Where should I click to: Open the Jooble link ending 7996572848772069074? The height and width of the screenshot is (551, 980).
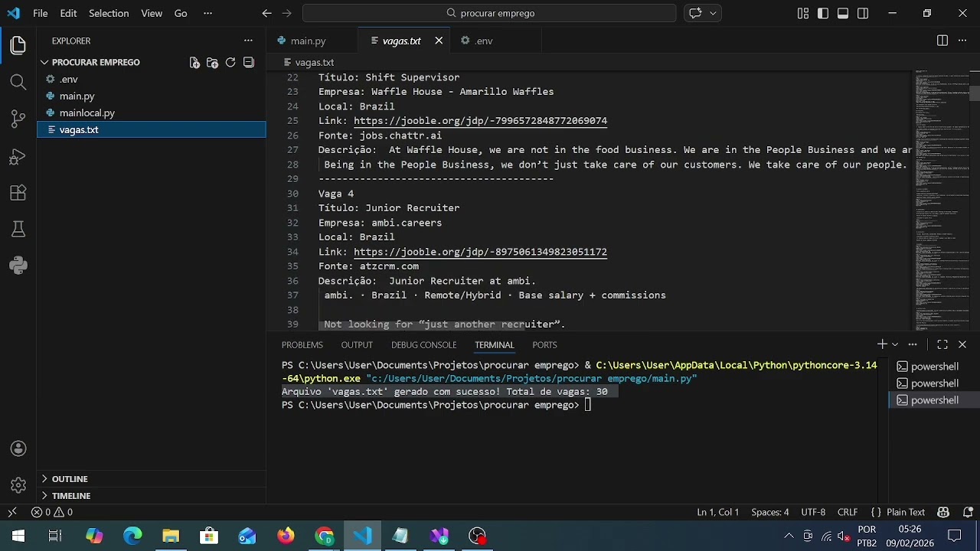click(x=480, y=121)
